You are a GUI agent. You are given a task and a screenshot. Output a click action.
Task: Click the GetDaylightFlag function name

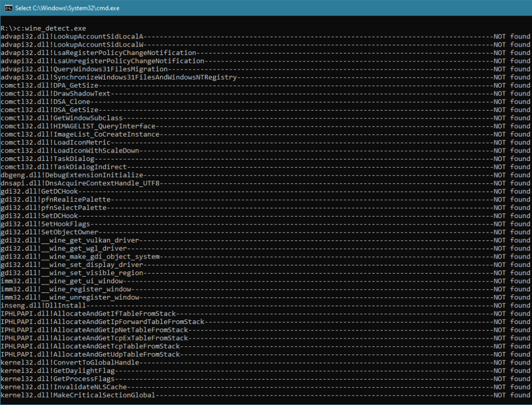click(x=84, y=371)
